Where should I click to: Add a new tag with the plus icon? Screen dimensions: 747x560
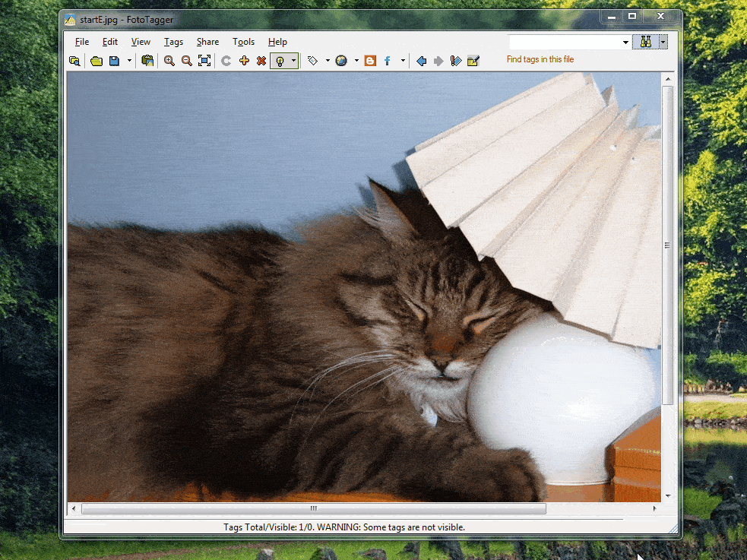click(x=244, y=61)
